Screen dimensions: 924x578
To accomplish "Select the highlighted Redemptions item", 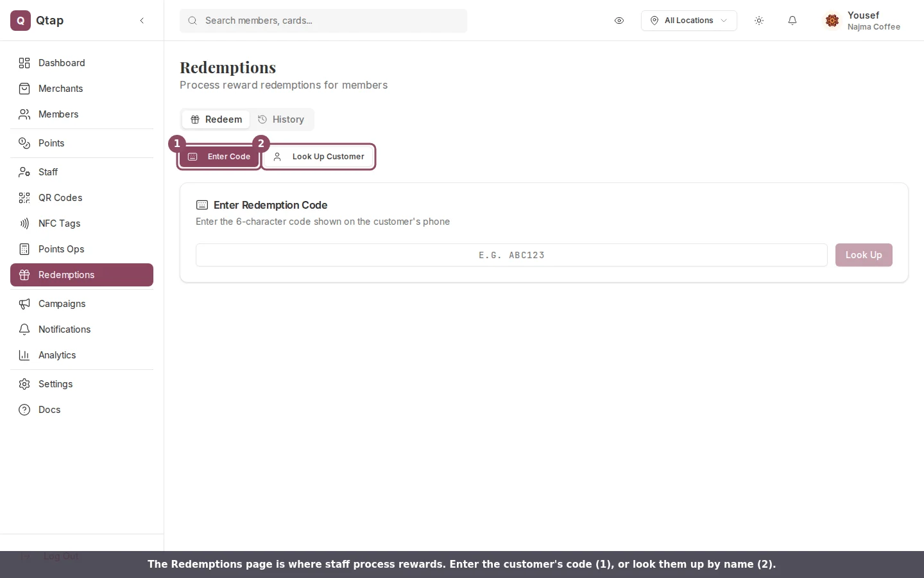I will 81,275.
